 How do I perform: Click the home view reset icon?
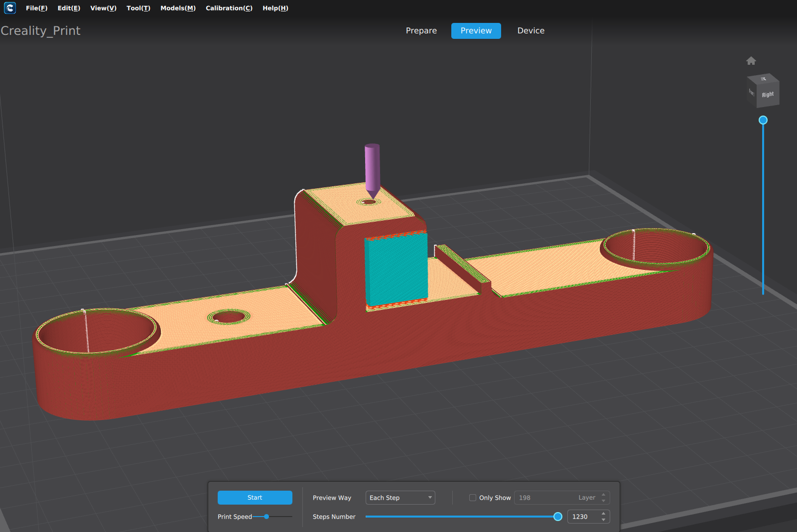pyautogui.click(x=751, y=61)
